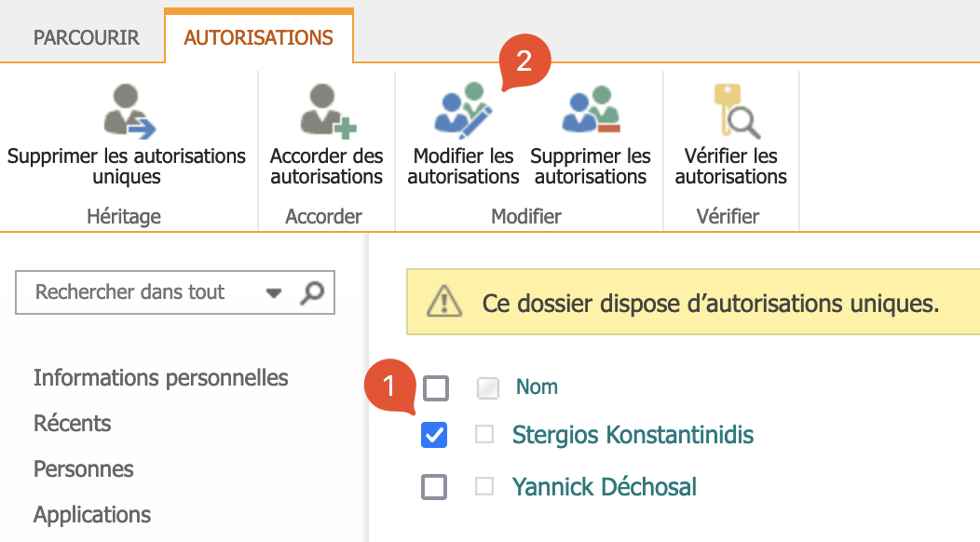The image size is (980, 542).
Task: Click the Vérifier les autorisations key icon
Action: click(729, 112)
